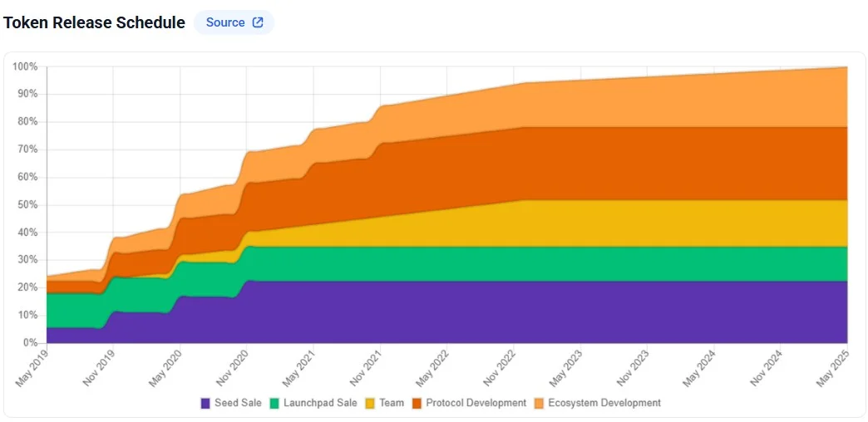Click the May 2019 x-axis label
868x422 pixels.
pyautogui.click(x=32, y=369)
